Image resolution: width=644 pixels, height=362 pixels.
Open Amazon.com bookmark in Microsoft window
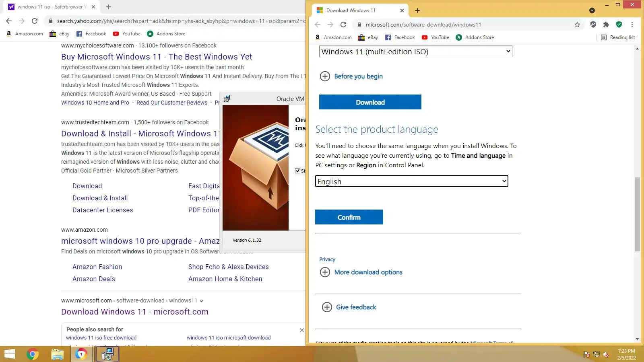[333, 37]
